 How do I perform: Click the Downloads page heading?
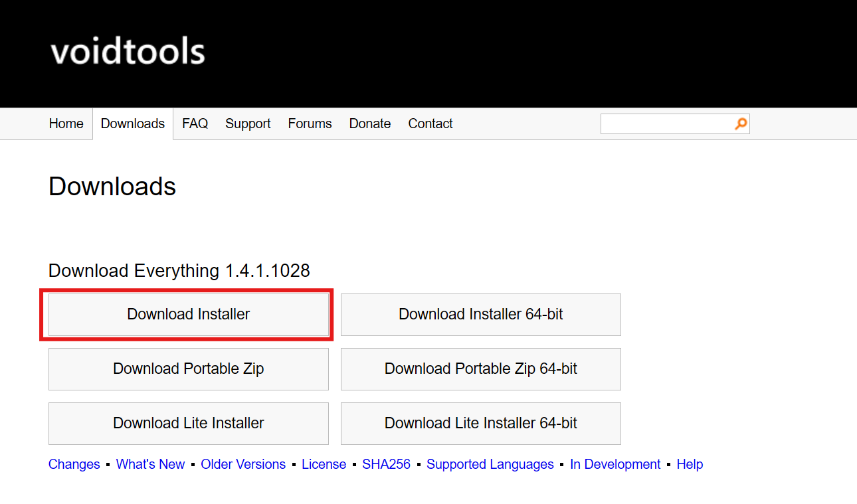pyautogui.click(x=112, y=187)
